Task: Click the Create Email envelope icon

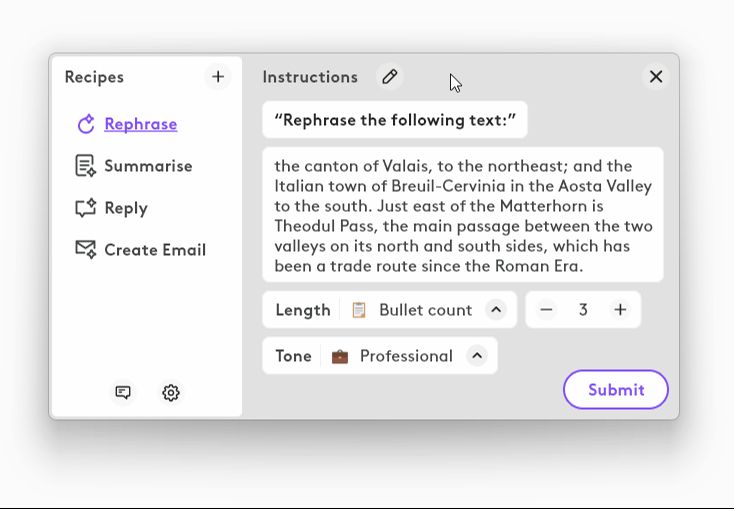Action: click(x=86, y=250)
